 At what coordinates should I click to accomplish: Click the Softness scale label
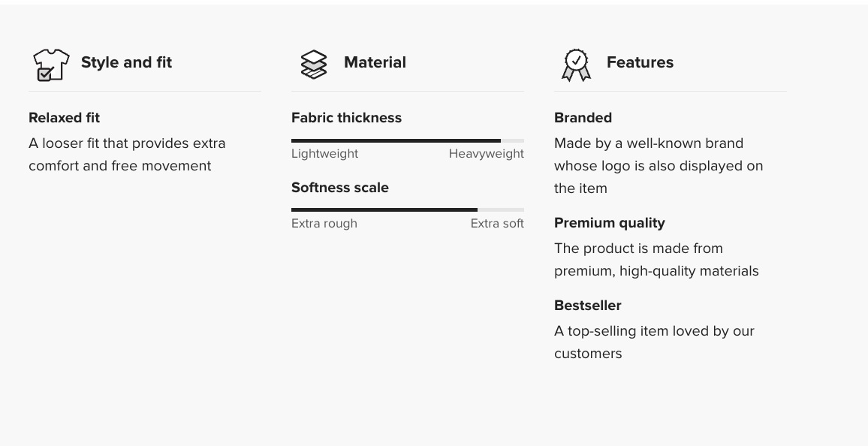pyautogui.click(x=339, y=188)
